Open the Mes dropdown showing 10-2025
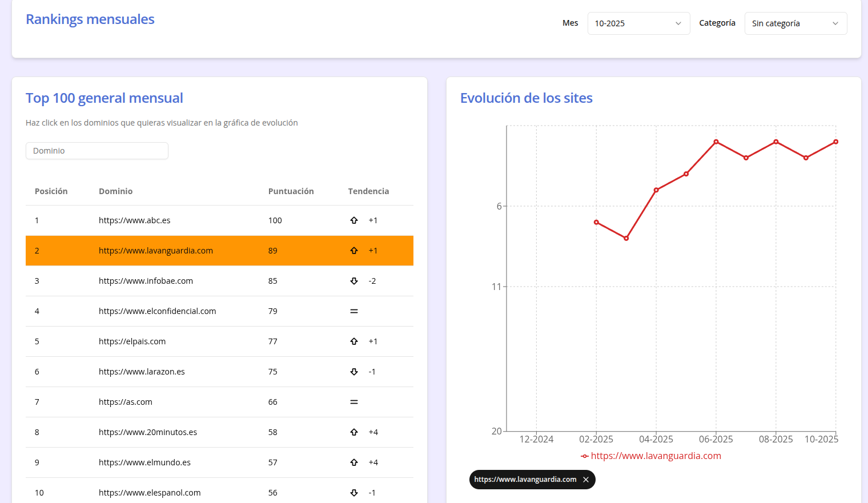This screenshot has height=503, width=868. point(638,23)
